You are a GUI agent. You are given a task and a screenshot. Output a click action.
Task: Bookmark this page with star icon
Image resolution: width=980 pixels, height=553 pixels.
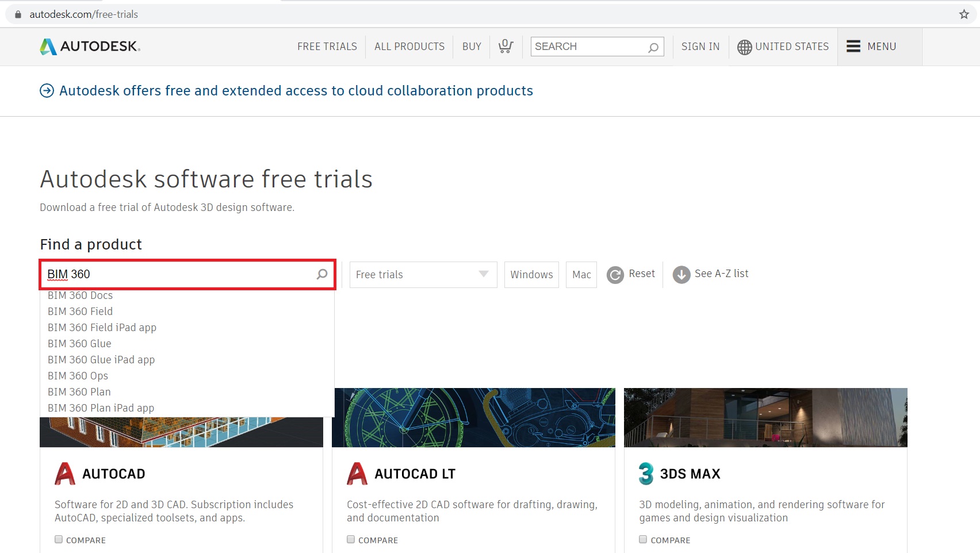(x=964, y=14)
